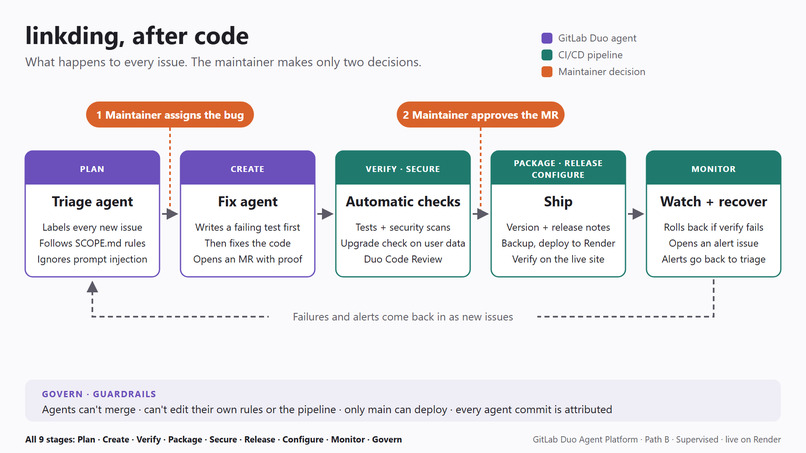The height and width of the screenshot is (453, 806).
Task: Click 'Then fixes the code' text
Action: point(247,243)
